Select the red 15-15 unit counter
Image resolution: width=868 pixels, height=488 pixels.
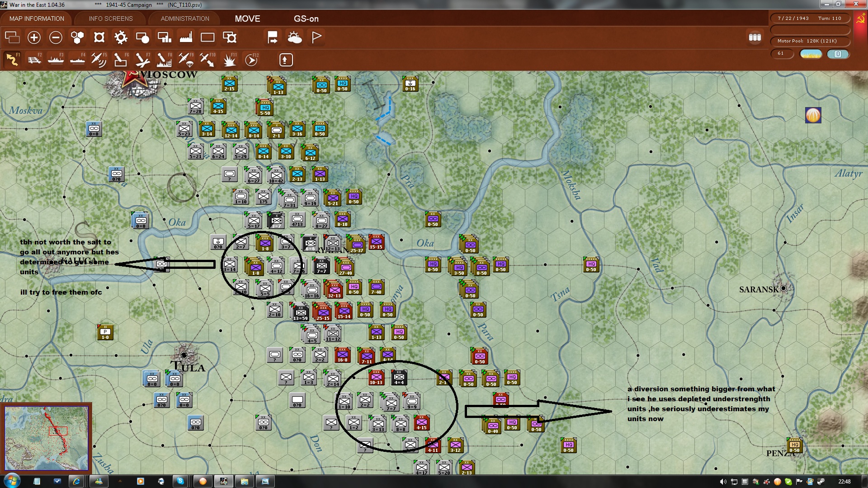point(376,242)
